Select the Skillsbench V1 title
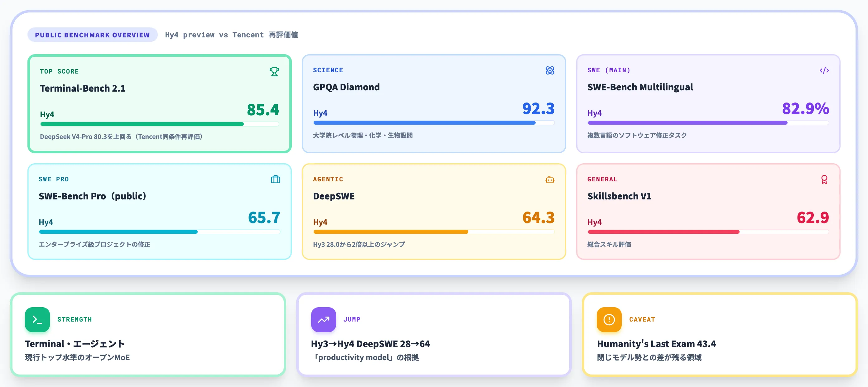Image resolution: width=868 pixels, height=387 pixels. coord(619,196)
